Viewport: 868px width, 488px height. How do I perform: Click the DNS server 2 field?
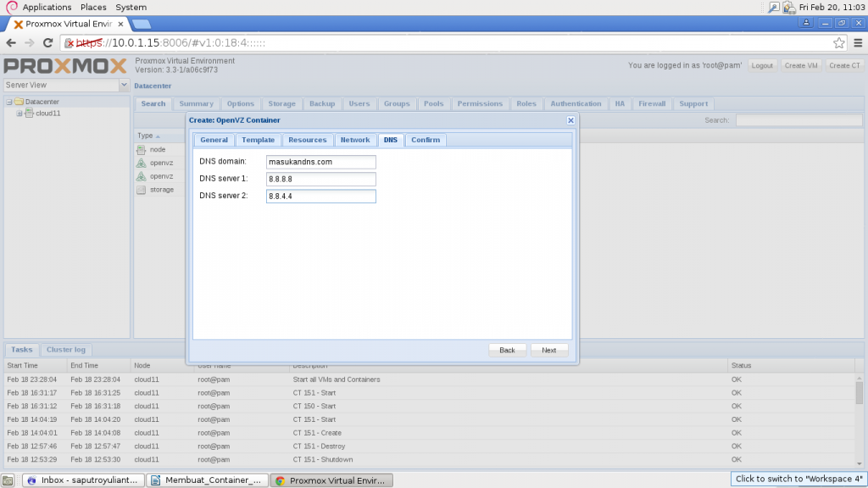[321, 196]
